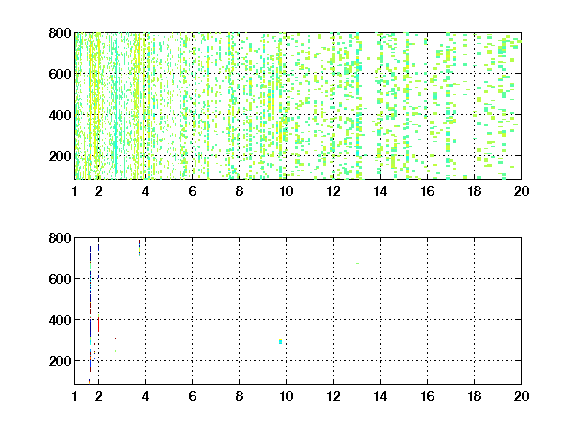This screenshot has width=576, height=432.
Task: Click the y-axis label 200 of the lower plot
Action: click(60, 361)
